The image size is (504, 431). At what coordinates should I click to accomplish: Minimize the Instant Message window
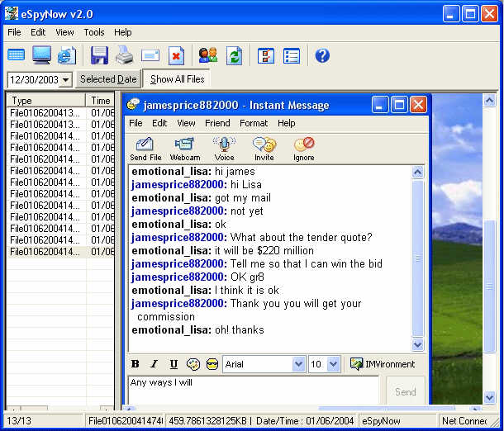379,105
